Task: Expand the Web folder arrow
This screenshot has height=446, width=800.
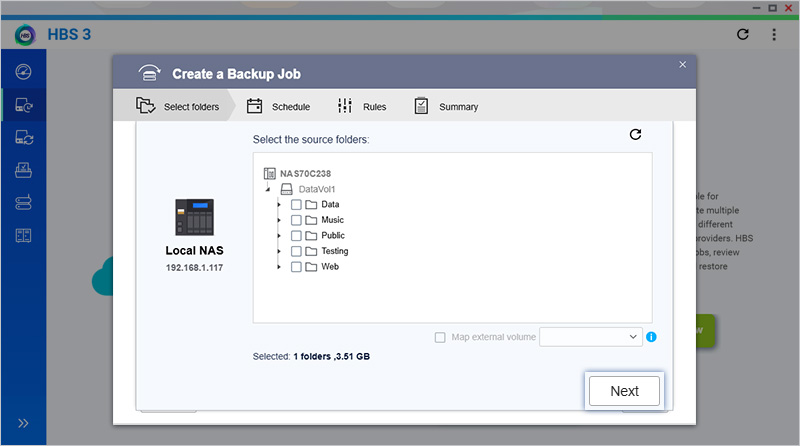Action: (279, 267)
